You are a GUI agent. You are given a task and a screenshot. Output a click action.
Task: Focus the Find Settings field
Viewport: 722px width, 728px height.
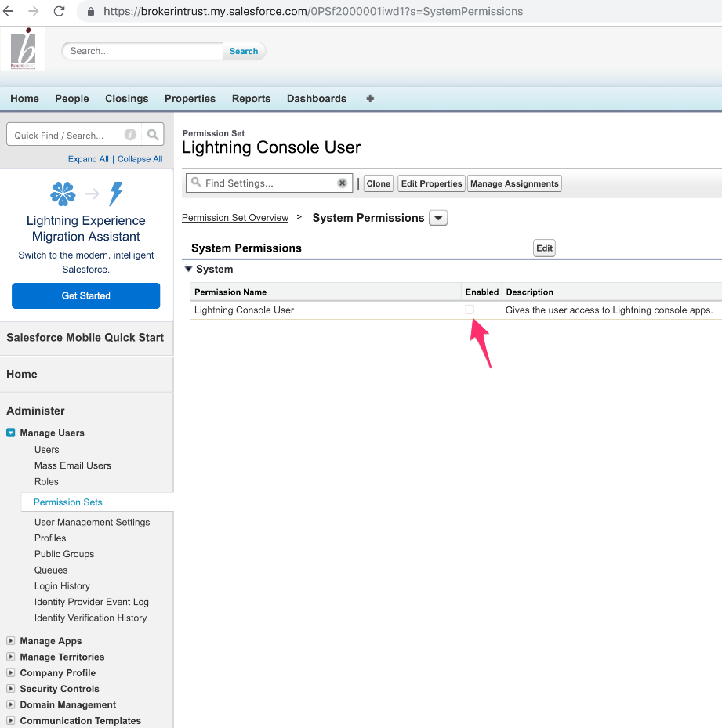coord(270,183)
